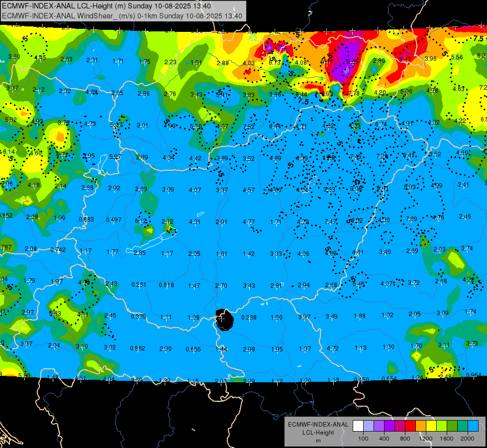Image resolution: width=487 pixels, height=448 pixels.
Task: Click the wind shear value 6.12
Action: coord(141,221)
